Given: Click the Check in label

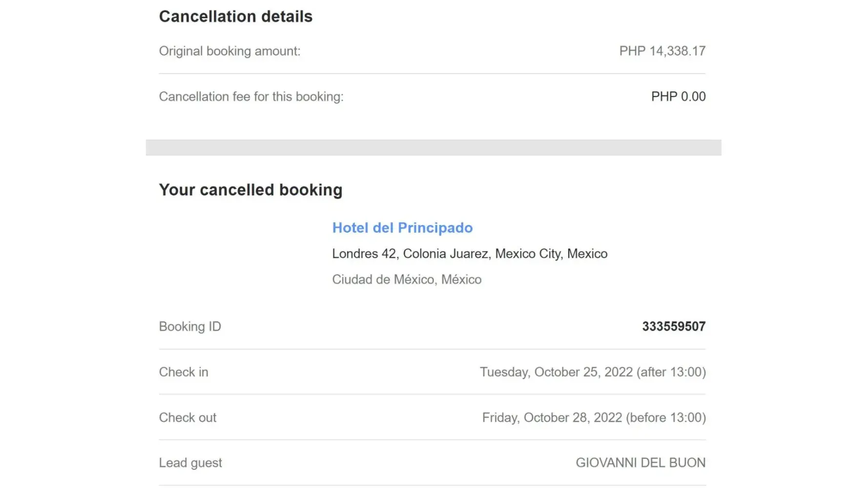Looking at the screenshot, I should 184,372.
